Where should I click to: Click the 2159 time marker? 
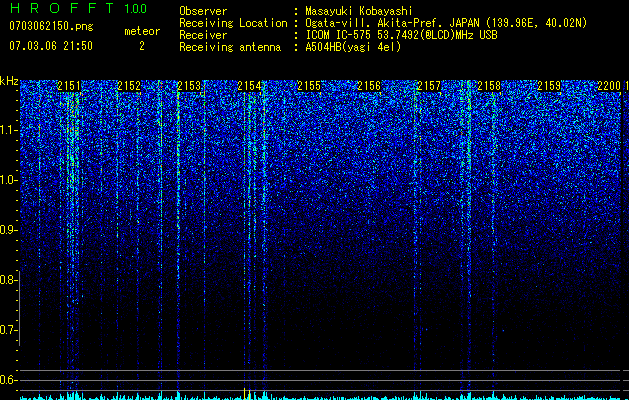549,86
